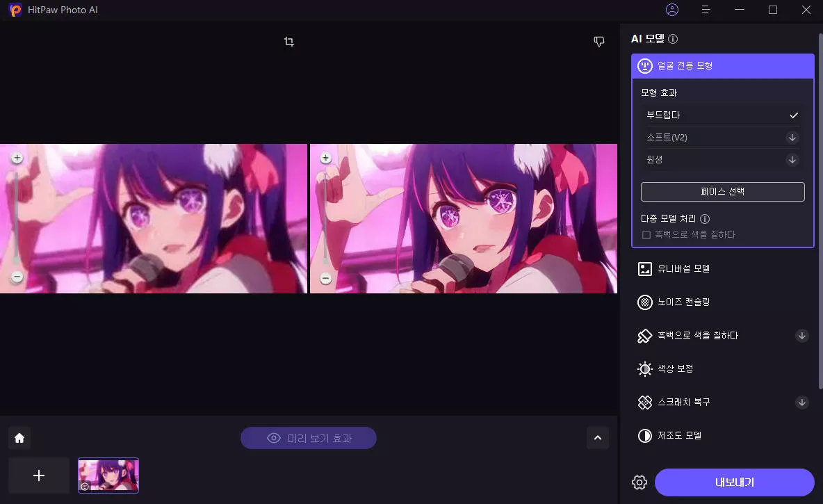Expand the 스크래치 복구 model arrow

point(802,403)
